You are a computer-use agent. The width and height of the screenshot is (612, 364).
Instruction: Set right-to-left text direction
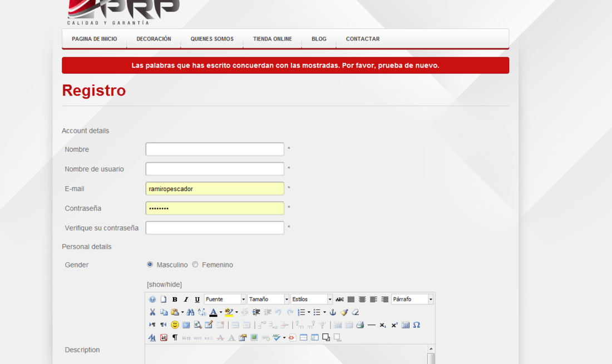[x=164, y=325]
